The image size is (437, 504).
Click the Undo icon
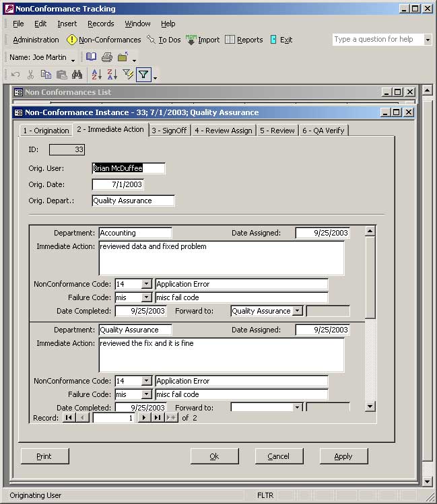[x=15, y=75]
